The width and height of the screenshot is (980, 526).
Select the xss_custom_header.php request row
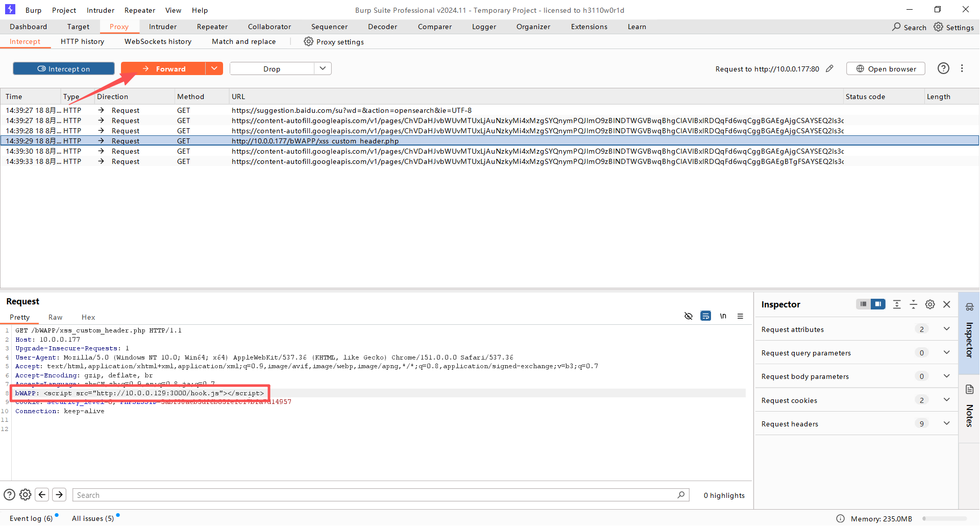pyautogui.click(x=489, y=141)
